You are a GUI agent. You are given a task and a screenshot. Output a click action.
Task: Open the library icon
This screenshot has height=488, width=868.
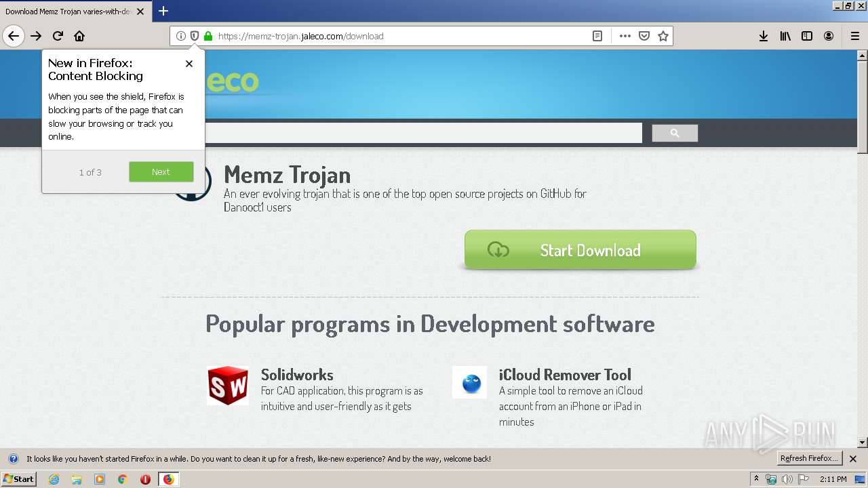point(785,36)
